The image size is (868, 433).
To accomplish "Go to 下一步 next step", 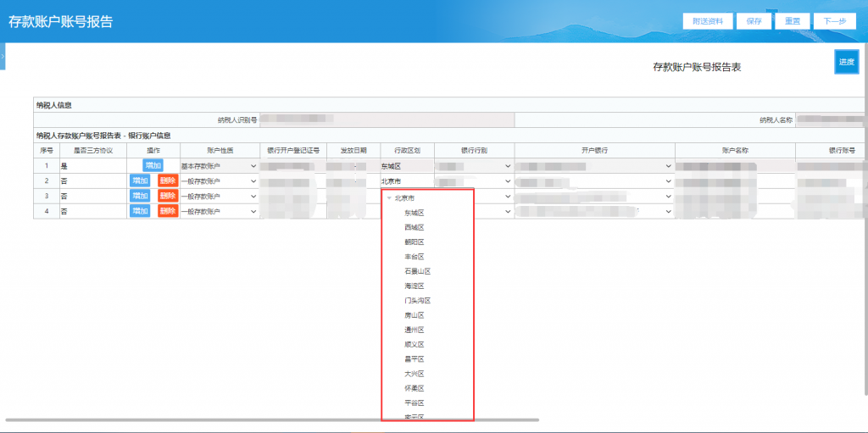I will click(834, 21).
